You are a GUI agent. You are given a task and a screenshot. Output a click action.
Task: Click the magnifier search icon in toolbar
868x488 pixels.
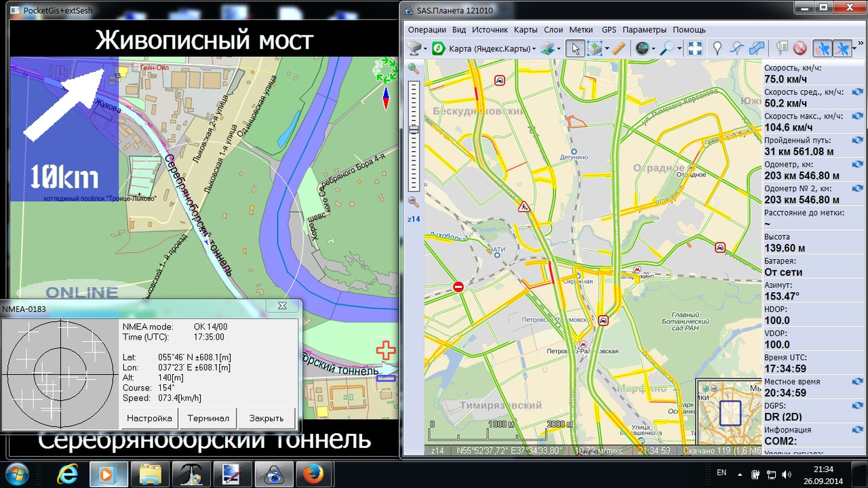tap(668, 49)
